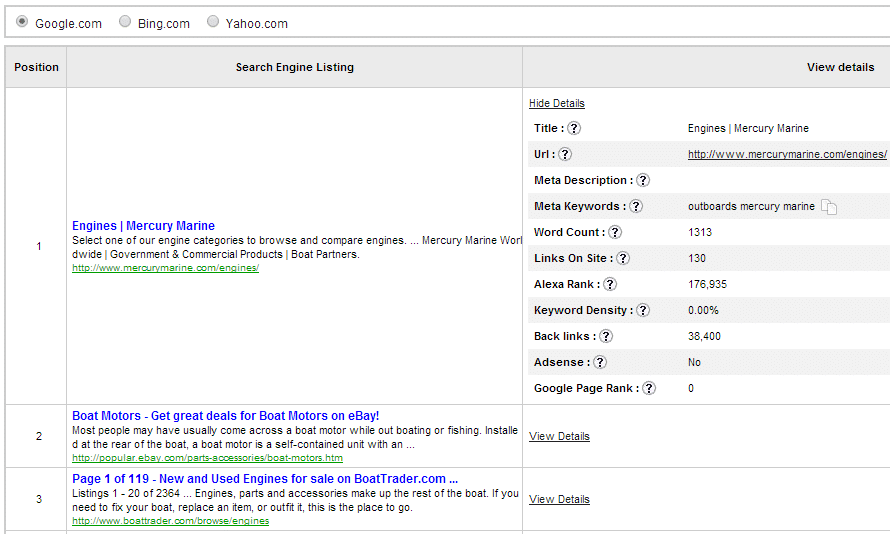This screenshot has height=534, width=890.
Task: Click the Meta Keywords question mark icon
Action: (x=636, y=207)
